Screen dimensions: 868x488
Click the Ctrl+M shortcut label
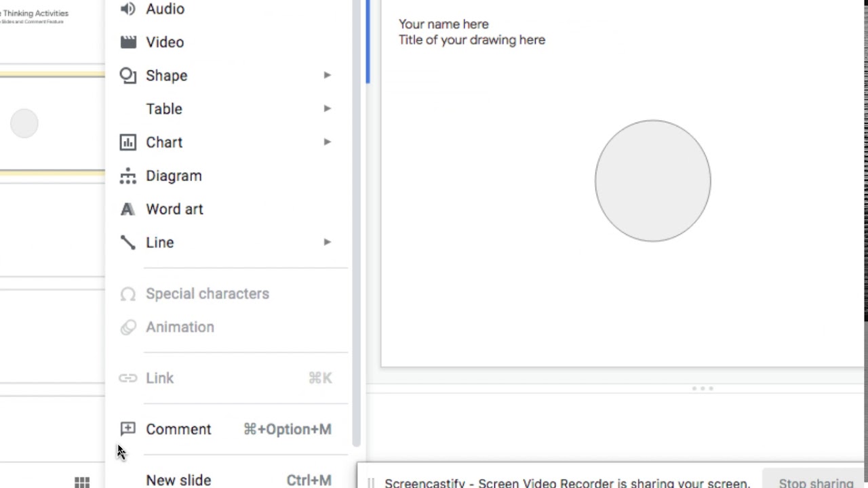tap(309, 480)
